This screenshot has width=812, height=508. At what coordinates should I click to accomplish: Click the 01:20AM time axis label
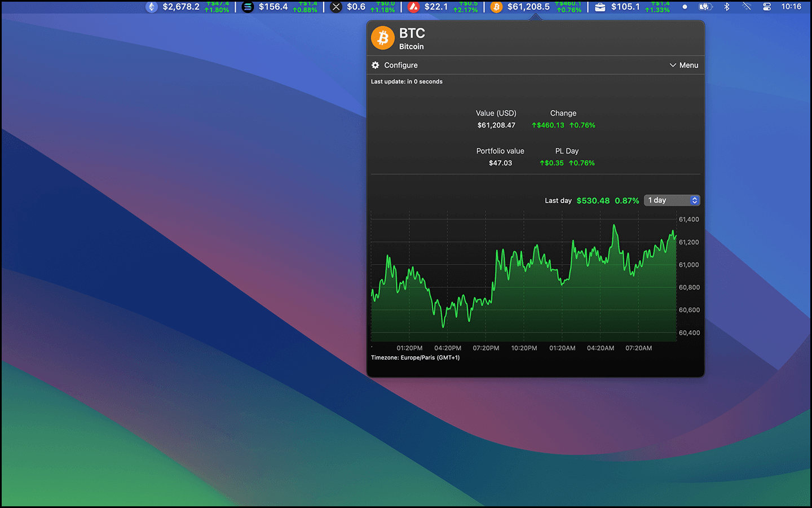point(562,348)
